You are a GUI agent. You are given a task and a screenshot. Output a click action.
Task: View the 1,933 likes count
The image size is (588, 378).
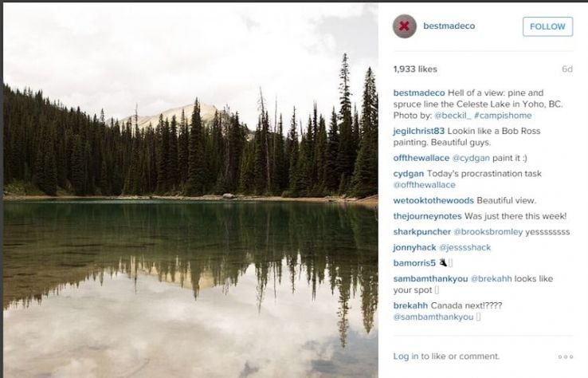click(415, 69)
